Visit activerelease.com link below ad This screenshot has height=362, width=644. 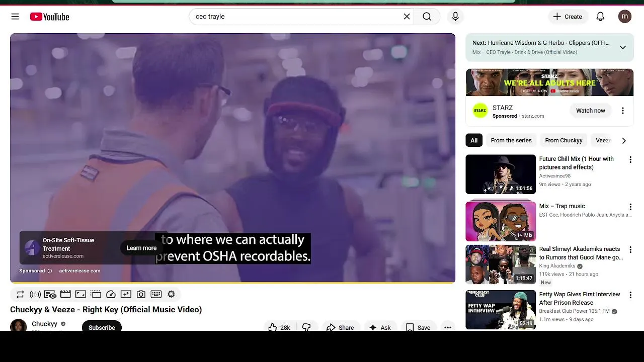pyautogui.click(x=79, y=271)
